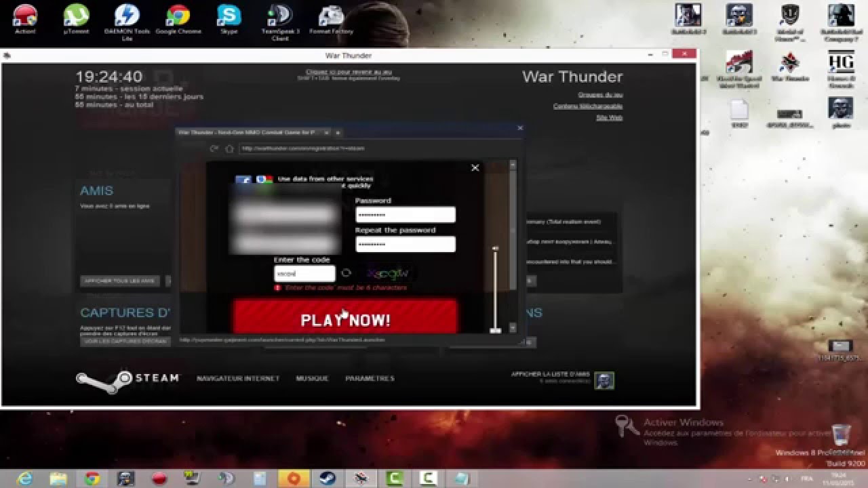The height and width of the screenshot is (488, 868).
Task: Open Google Chrome desktop shortcut
Action: (178, 19)
